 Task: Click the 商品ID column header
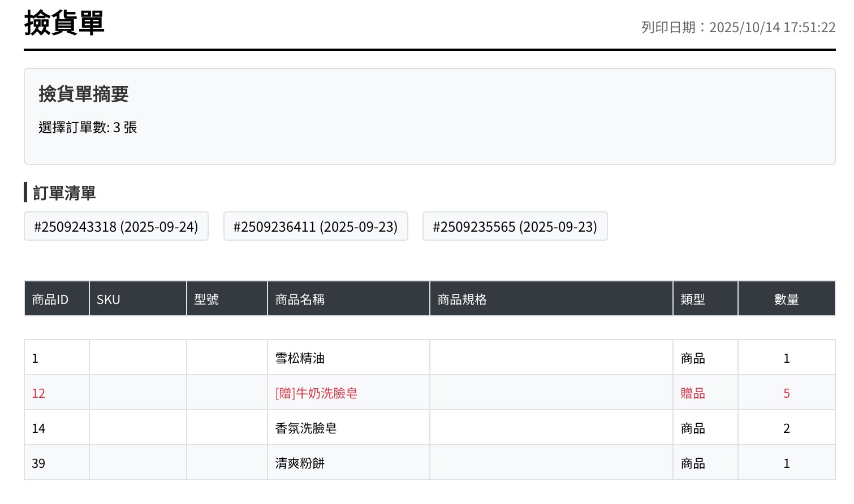coord(50,299)
